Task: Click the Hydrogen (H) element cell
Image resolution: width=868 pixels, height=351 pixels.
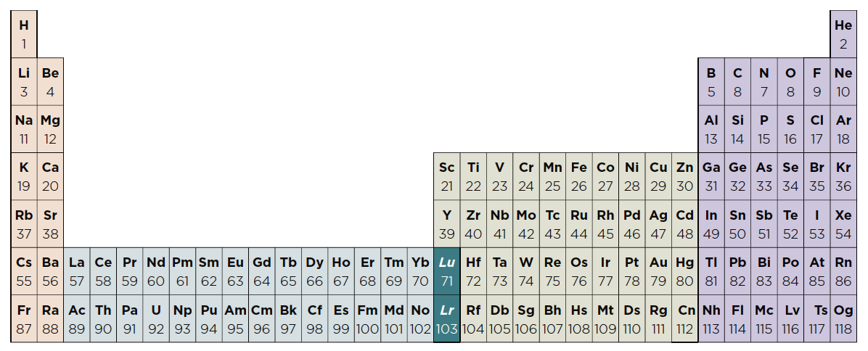Action: tap(24, 34)
